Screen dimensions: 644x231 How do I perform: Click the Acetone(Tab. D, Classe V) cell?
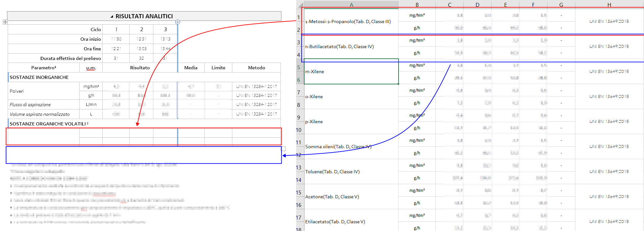point(351,197)
